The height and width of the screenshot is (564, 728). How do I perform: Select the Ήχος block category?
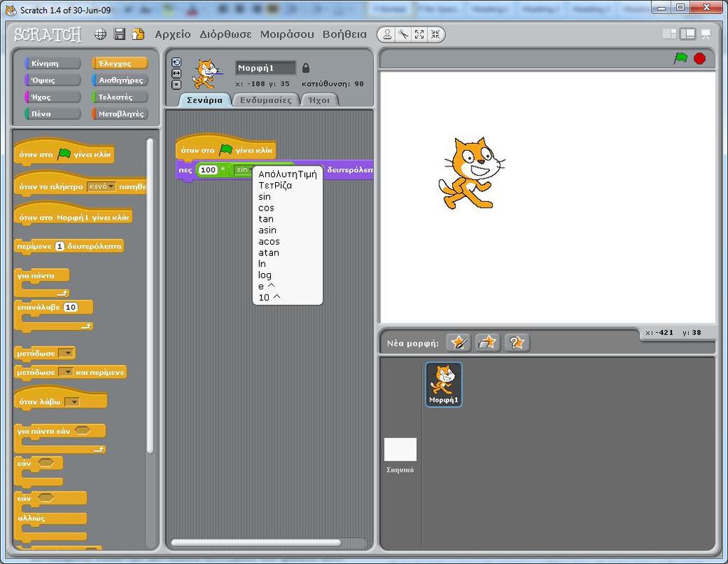click(53, 97)
